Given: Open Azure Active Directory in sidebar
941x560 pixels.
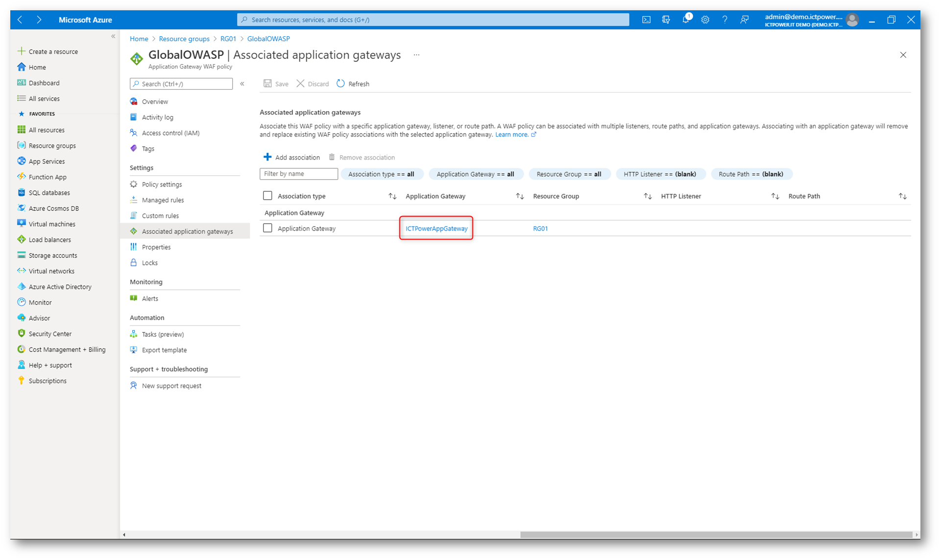Looking at the screenshot, I should 60,286.
